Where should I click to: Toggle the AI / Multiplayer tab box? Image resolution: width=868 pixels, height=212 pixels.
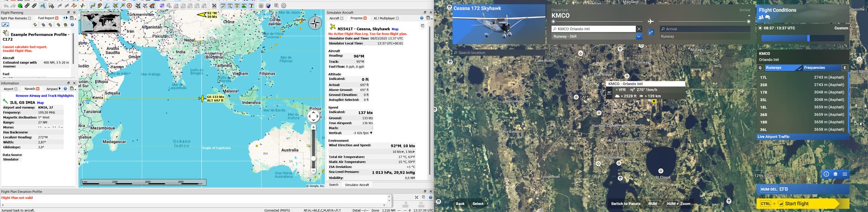pyautogui.click(x=397, y=18)
